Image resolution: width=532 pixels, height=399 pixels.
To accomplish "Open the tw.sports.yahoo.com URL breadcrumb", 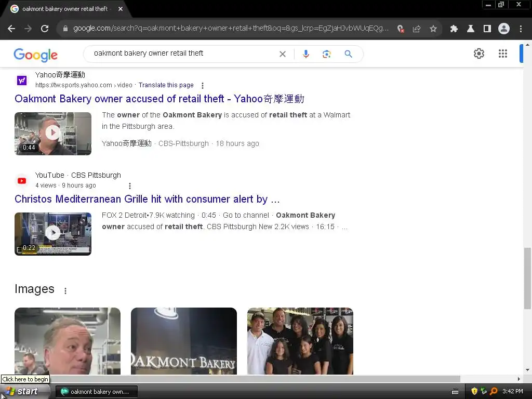I will pos(84,85).
